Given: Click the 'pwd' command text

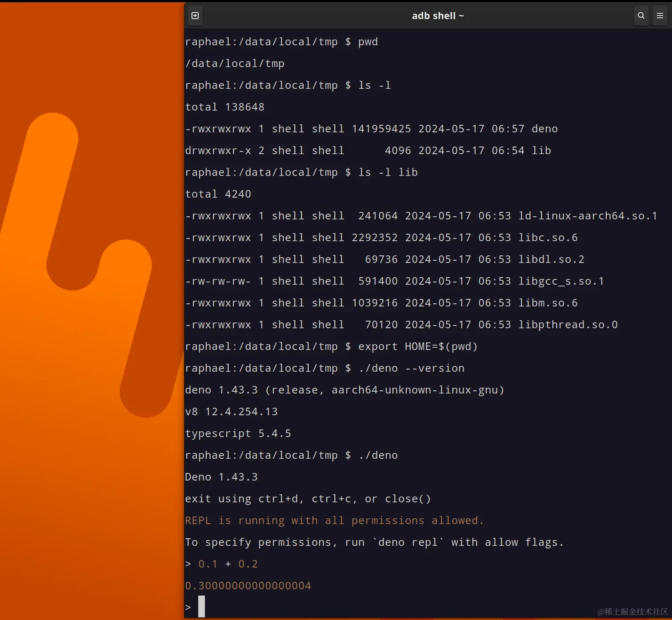Looking at the screenshot, I should [368, 42].
